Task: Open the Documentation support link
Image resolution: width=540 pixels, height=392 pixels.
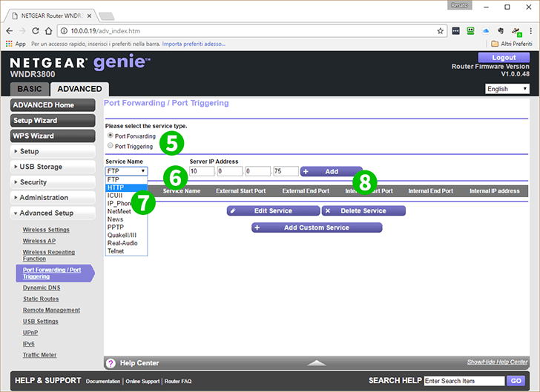Action: [103, 382]
